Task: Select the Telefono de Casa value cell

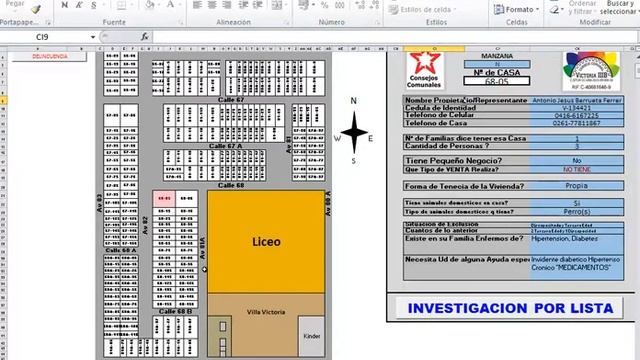Action: tap(576, 123)
